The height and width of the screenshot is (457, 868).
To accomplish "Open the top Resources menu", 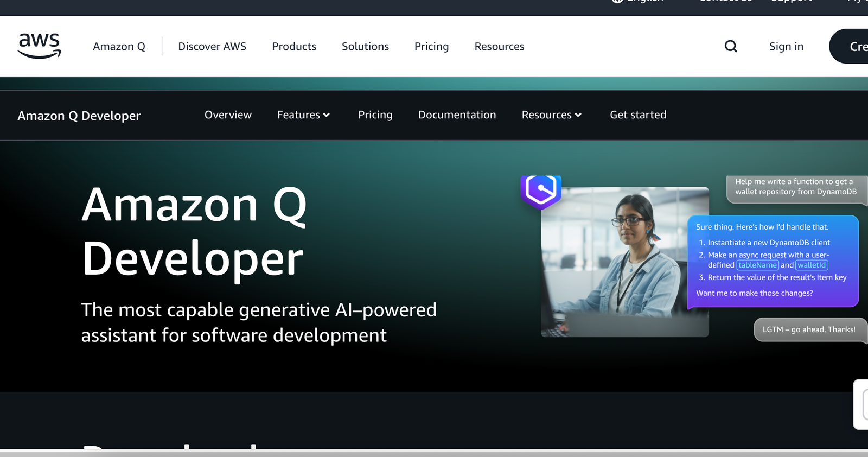I will [x=499, y=47].
